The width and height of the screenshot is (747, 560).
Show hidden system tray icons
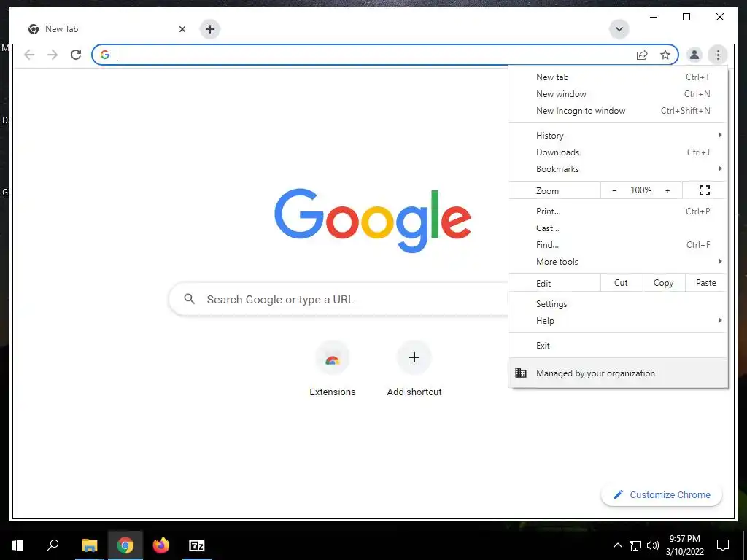click(x=617, y=545)
